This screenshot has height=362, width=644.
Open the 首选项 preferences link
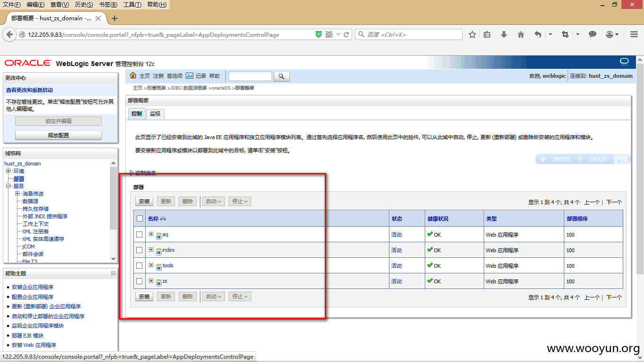click(174, 76)
